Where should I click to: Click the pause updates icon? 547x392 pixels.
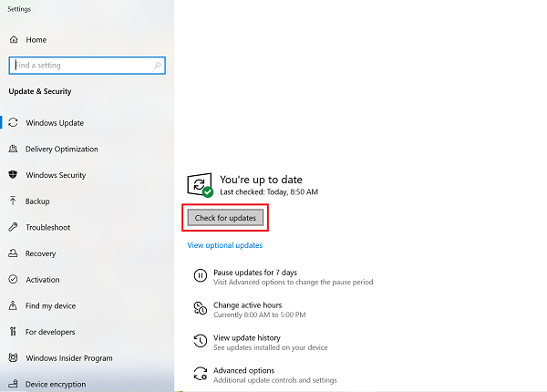[200, 276]
